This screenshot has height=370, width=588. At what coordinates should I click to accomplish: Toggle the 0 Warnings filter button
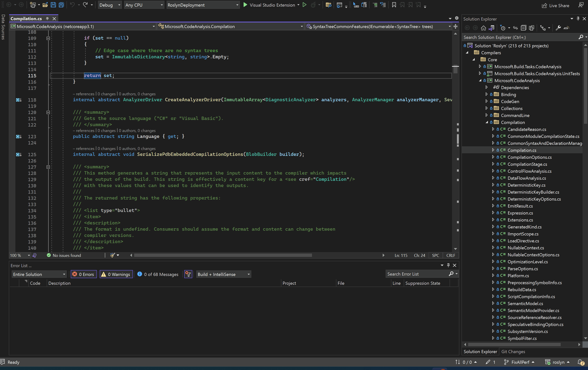click(x=116, y=274)
